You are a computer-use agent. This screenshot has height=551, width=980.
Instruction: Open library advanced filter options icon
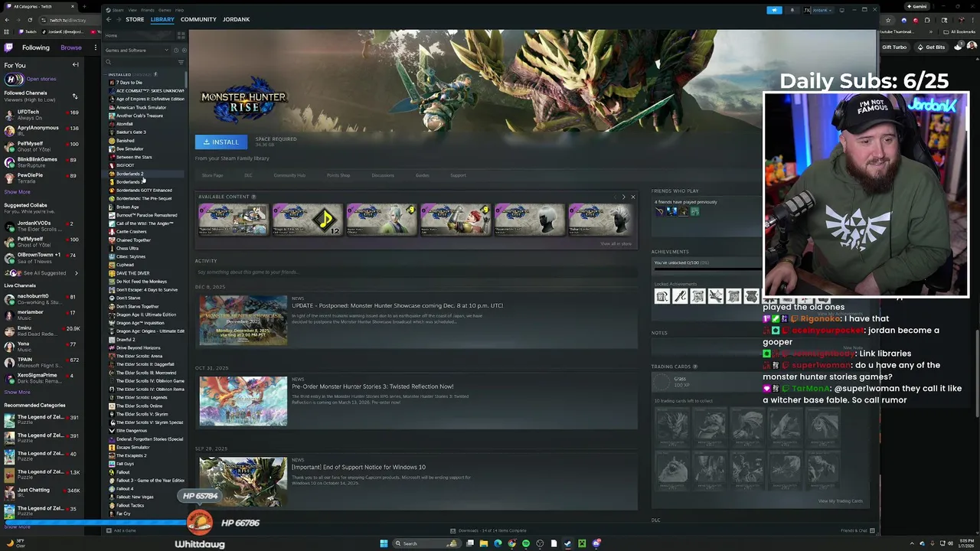coord(181,62)
